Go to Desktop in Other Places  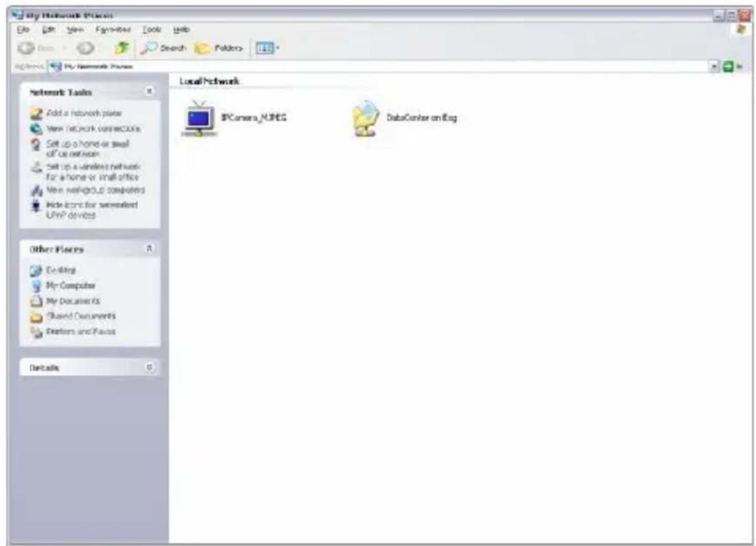[x=60, y=270]
